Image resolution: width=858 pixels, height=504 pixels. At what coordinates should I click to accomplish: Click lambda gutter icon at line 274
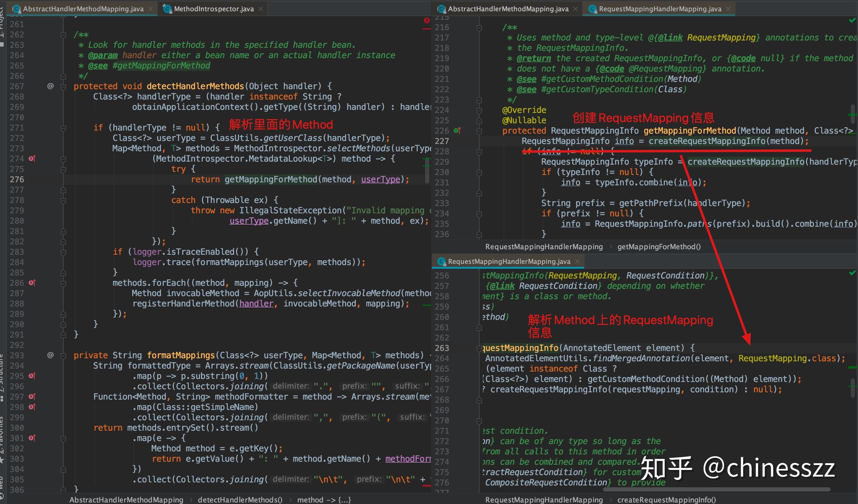point(32,159)
